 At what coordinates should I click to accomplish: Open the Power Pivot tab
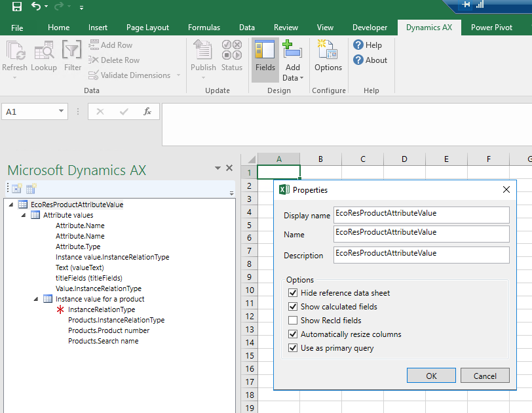[491, 28]
